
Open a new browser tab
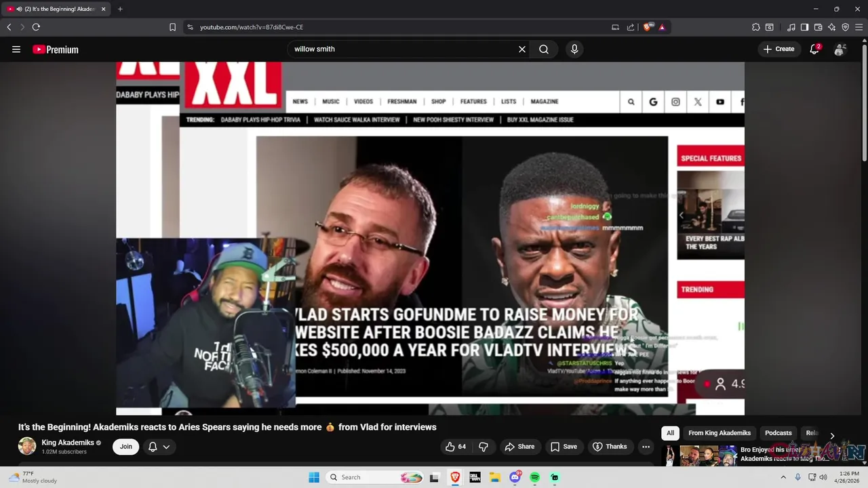pyautogui.click(x=120, y=9)
